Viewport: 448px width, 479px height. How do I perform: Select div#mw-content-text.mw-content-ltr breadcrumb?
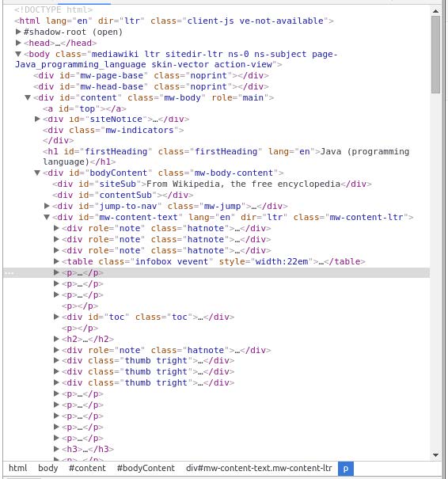pos(259,468)
